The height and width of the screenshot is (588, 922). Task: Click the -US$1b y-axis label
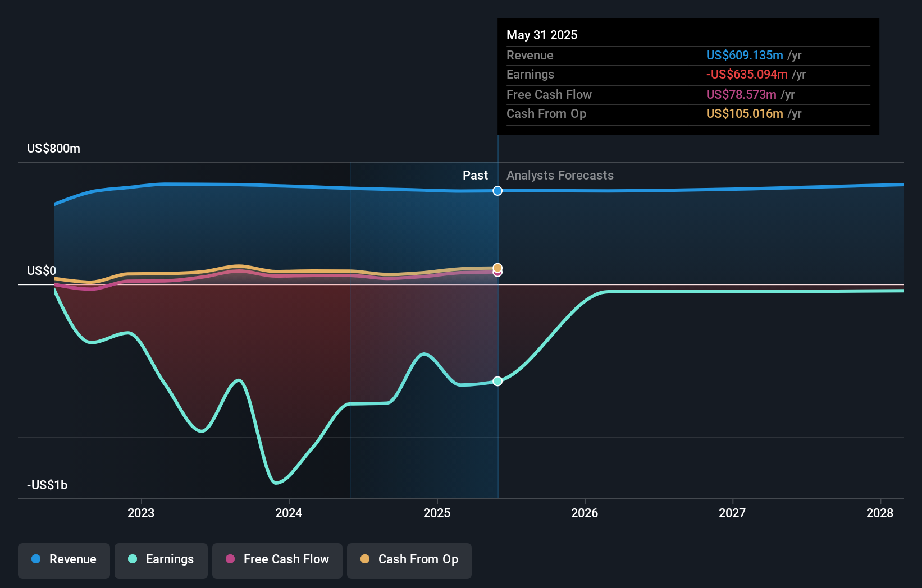click(47, 485)
